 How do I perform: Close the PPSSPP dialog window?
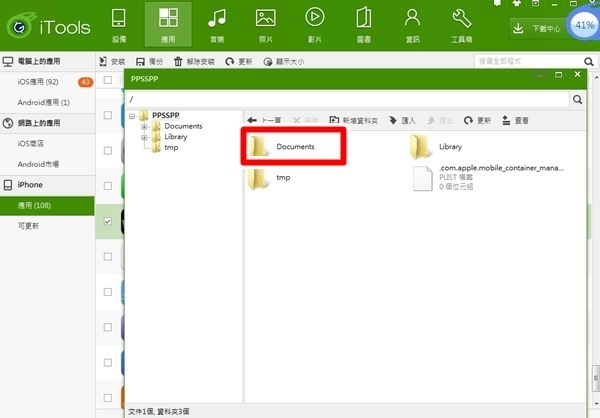(577, 74)
